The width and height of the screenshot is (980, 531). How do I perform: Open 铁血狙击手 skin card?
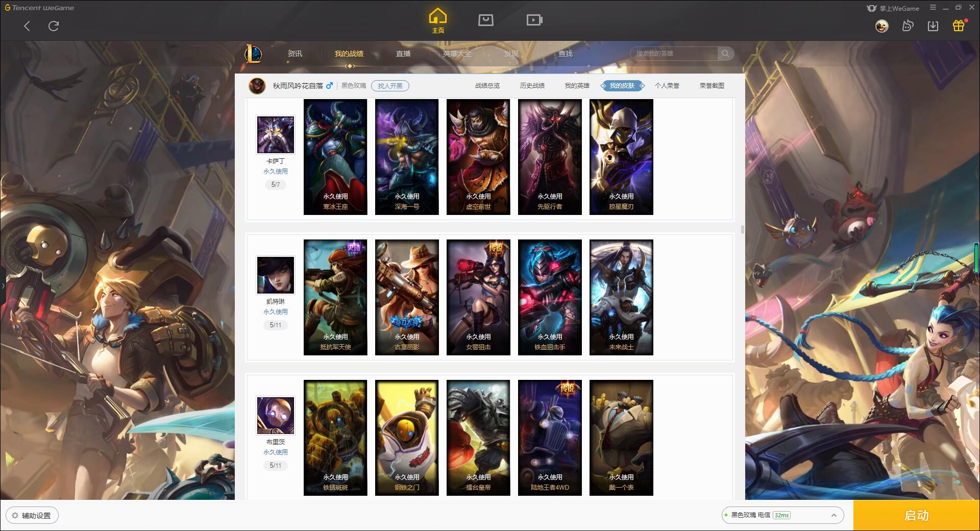click(x=550, y=297)
